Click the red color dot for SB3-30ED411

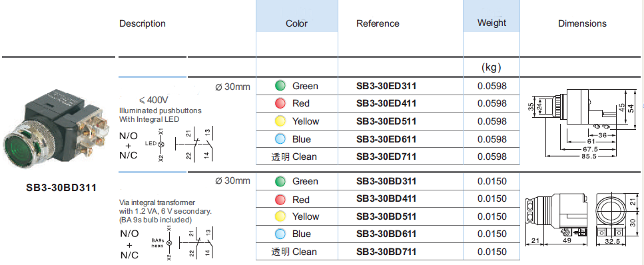pos(280,103)
